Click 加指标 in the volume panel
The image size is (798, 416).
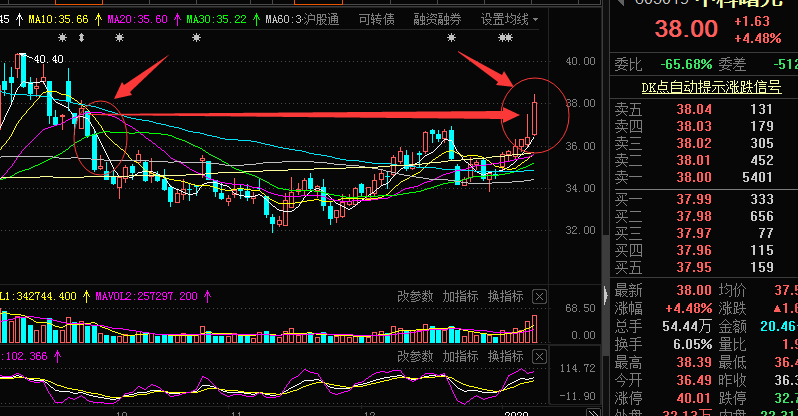[460, 296]
